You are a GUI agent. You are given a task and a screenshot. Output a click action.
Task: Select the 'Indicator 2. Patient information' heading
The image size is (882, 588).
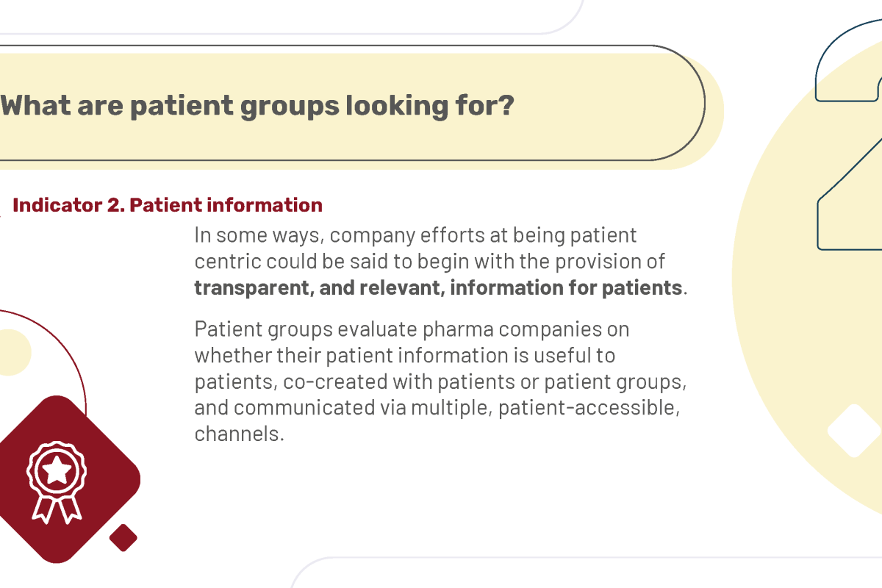168,205
